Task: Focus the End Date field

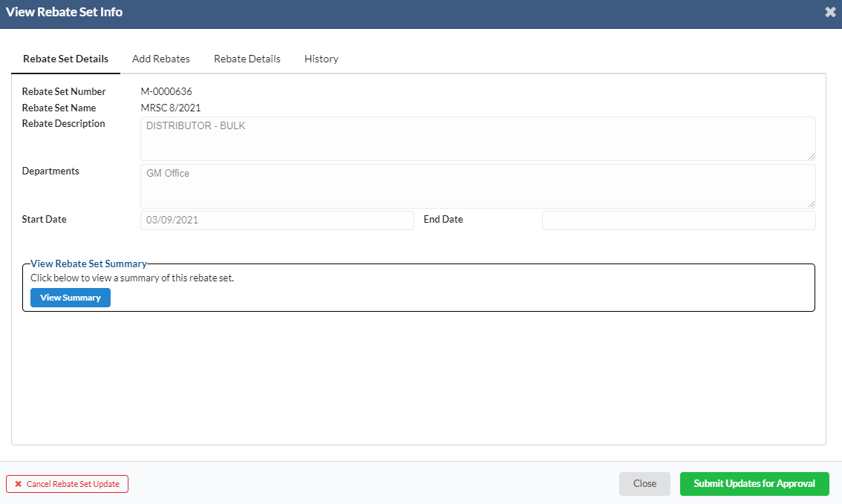Action: (x=679, y=220)
